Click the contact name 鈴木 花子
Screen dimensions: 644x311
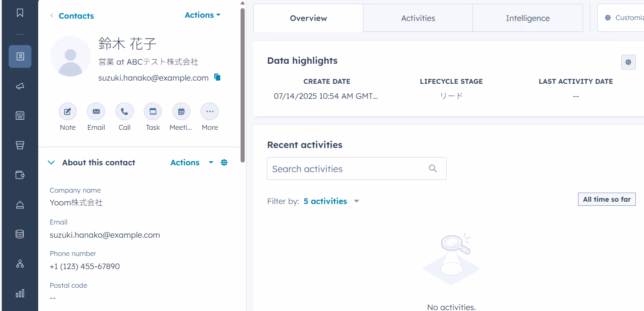click(x=127, y=44)
